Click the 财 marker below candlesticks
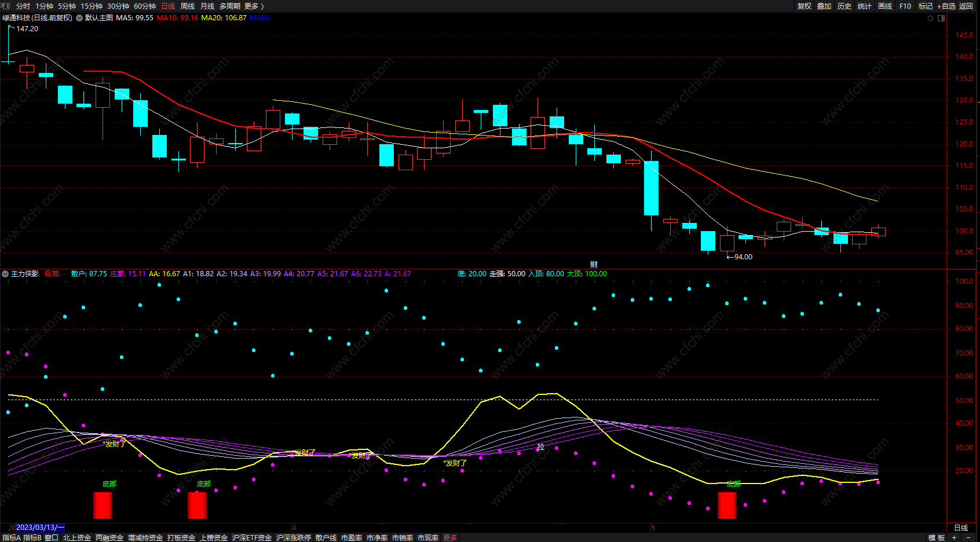 (594, 265)
